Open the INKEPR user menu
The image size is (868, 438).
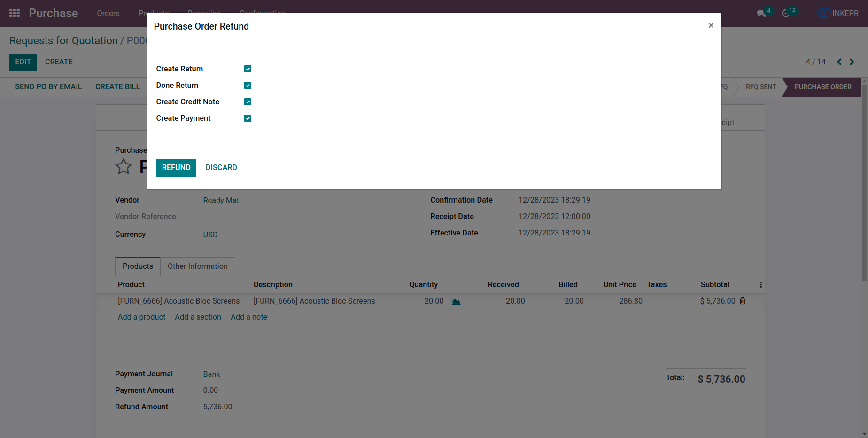[x=837, y=13]
